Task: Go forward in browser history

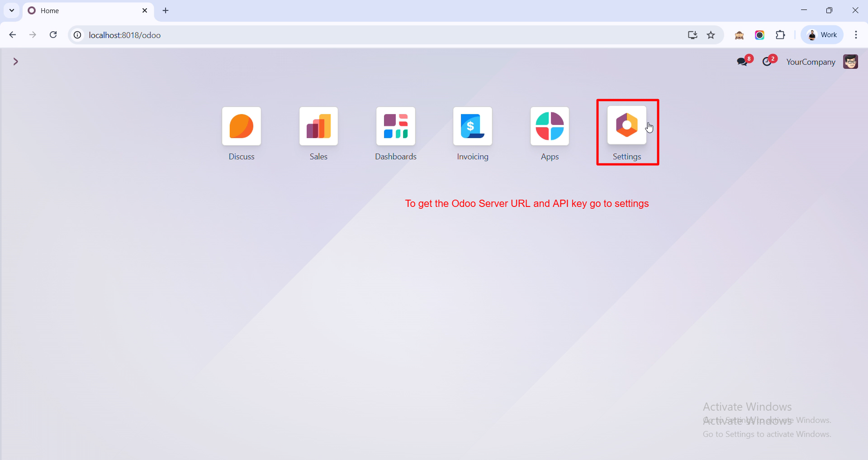Action: click(33, 35)
